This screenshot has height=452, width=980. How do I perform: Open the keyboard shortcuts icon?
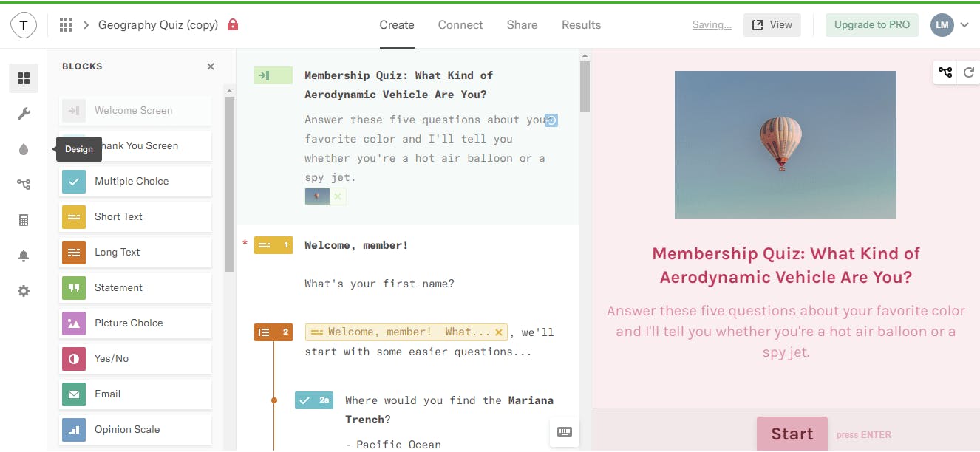click(565, 432)
